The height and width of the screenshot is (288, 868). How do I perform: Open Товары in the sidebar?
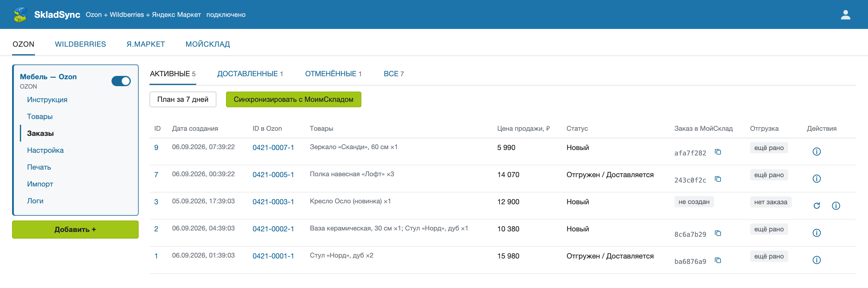coord(40,117)
